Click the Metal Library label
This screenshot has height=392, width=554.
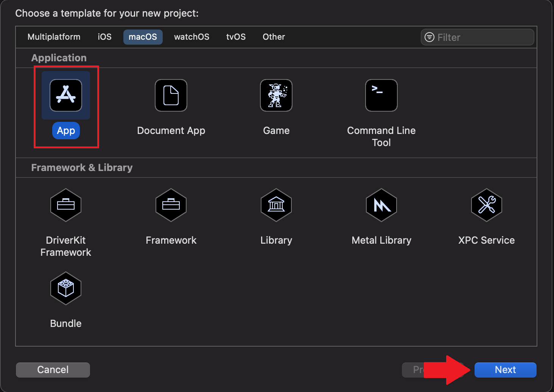point(381,240)
